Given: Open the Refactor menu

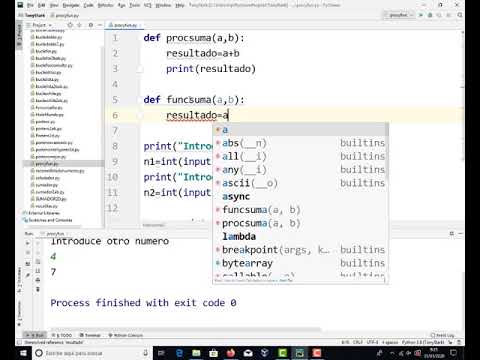Looking at the screenshot, I should point(105,5).
